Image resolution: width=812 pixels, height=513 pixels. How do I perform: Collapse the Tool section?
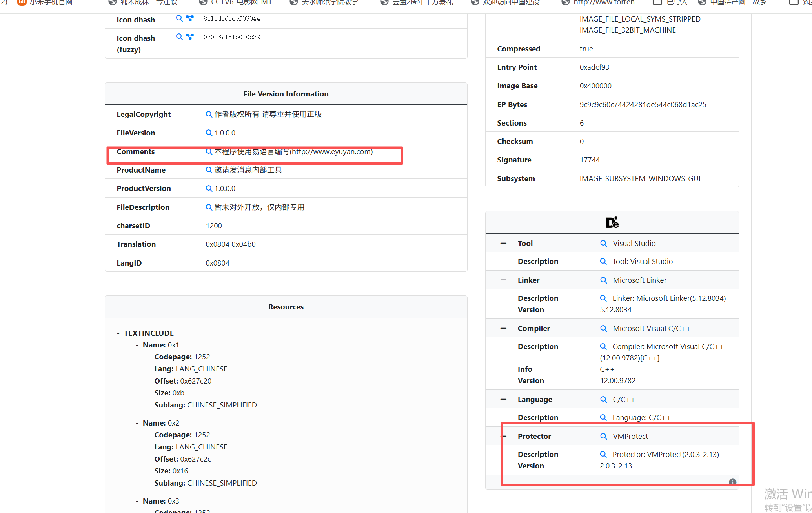click(x=503, y=243)
